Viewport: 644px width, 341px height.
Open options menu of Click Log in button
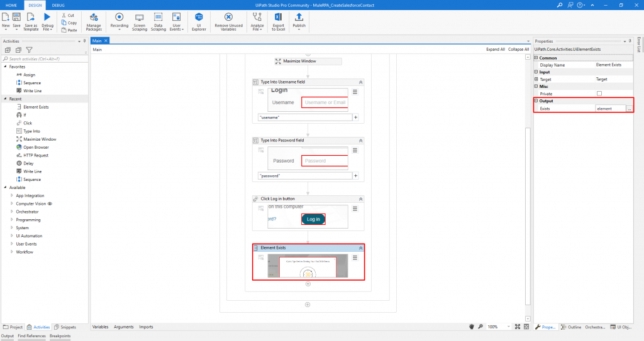[355, 209]
